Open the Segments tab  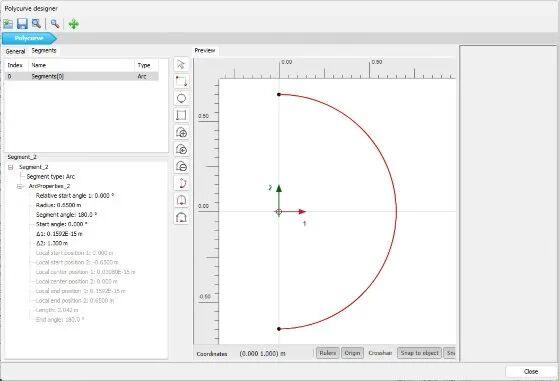coord(44,51)
